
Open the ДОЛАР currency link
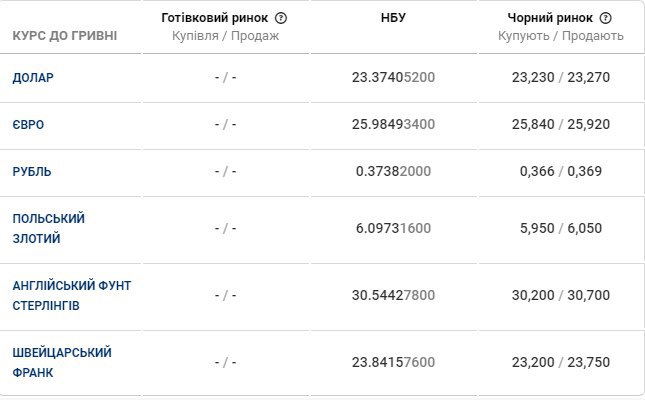click(32, 77)
